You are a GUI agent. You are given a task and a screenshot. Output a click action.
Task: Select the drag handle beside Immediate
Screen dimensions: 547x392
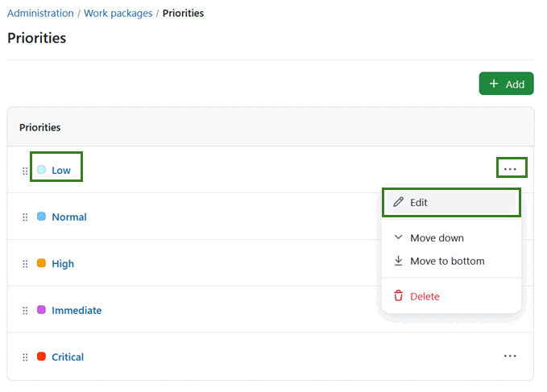[25, 311]
